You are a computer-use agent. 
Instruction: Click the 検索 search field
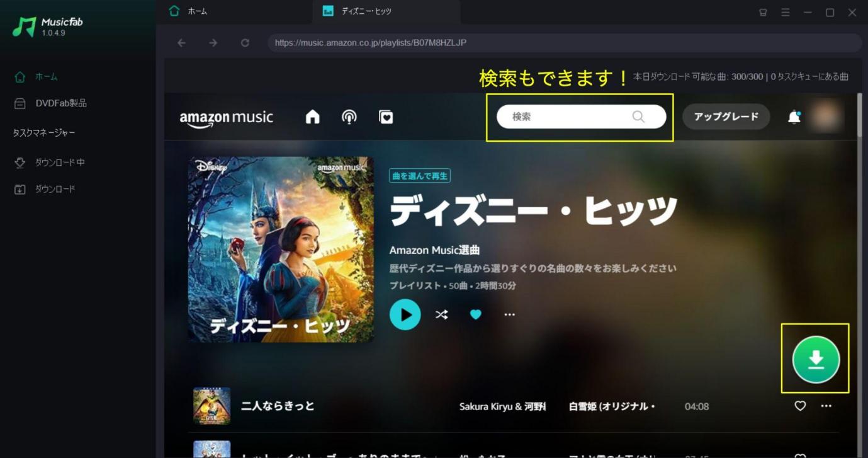pyautogui.click(x=581, y=117)
